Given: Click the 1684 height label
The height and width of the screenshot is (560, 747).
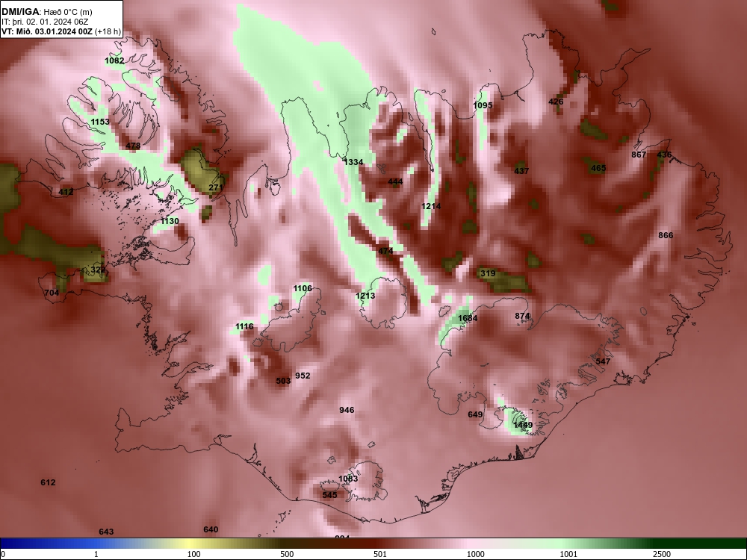Looking at the screenshot, I should point(468,318).
